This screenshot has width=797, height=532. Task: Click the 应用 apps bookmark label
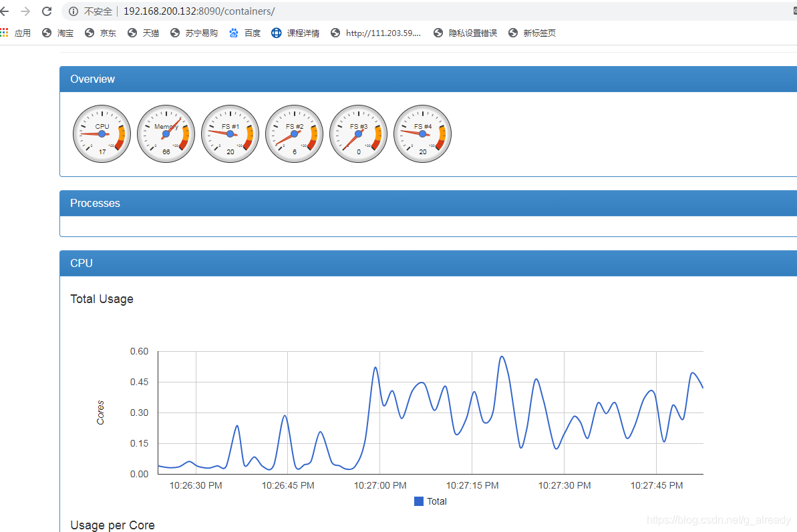click(22, 33)
